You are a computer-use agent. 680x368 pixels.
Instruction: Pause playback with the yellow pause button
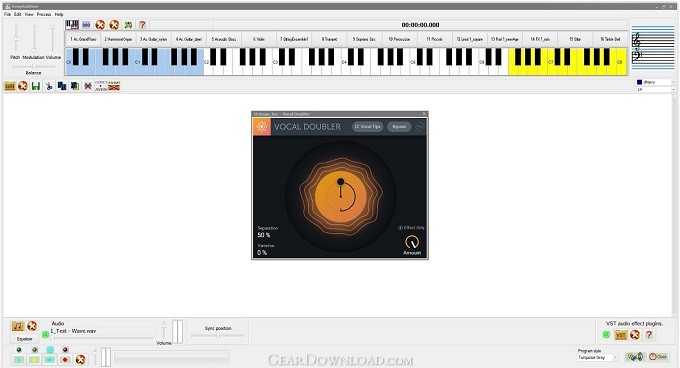tap(34, 360)
